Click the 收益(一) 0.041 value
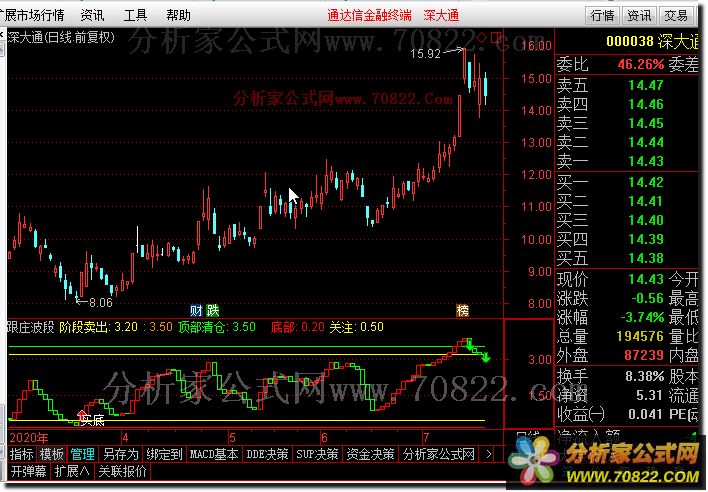Screen dimensions: 708x492 pyautogui.click(x=646, y=414)
